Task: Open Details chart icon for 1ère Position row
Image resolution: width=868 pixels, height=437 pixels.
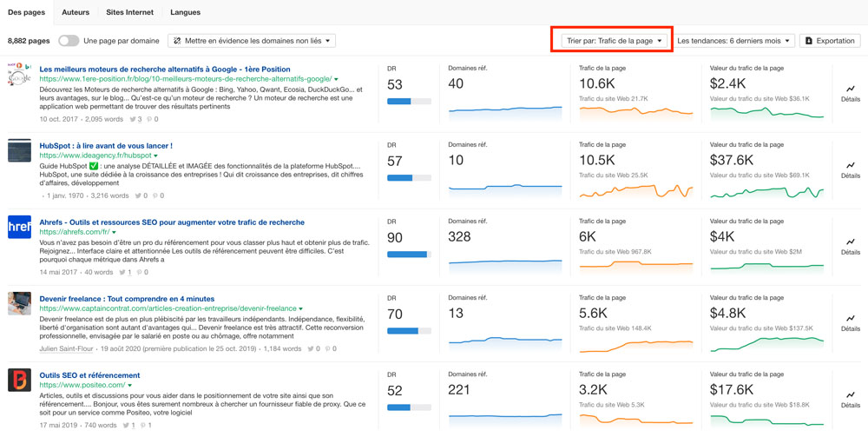Action: (851, 89)
